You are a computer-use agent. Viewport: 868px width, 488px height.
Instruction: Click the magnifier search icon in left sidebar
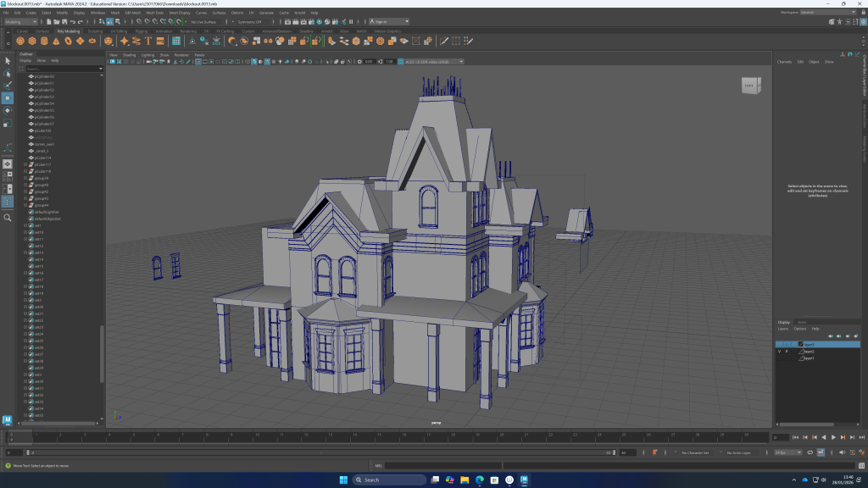(8, 218)
